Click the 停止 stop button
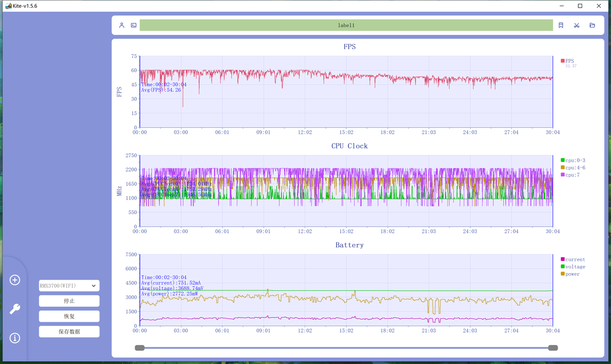The height and width of the screenshot is (364, 611). (69, 301)
